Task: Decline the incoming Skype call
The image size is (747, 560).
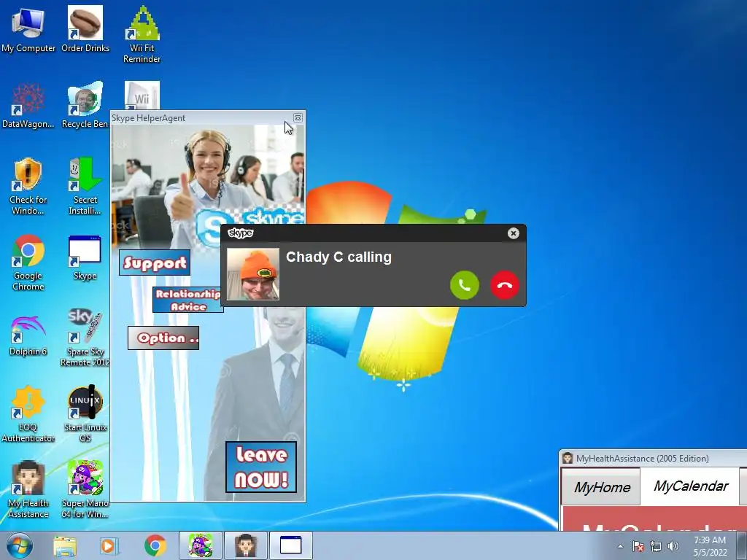Action: [x=505, y=285]
